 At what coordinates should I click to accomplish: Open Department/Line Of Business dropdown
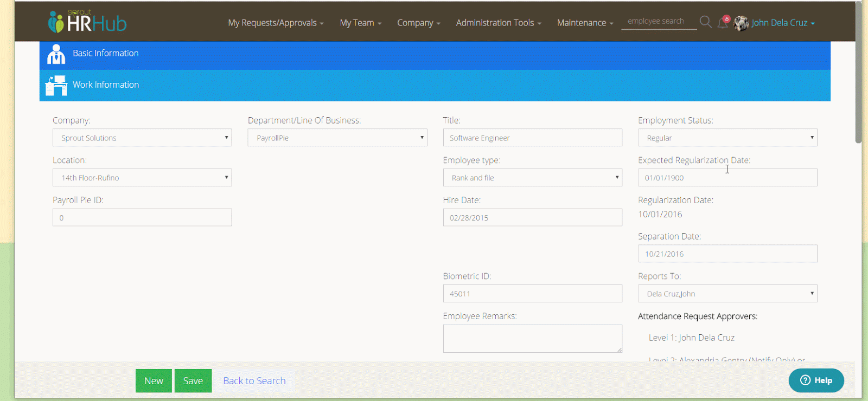coord(337,138)
